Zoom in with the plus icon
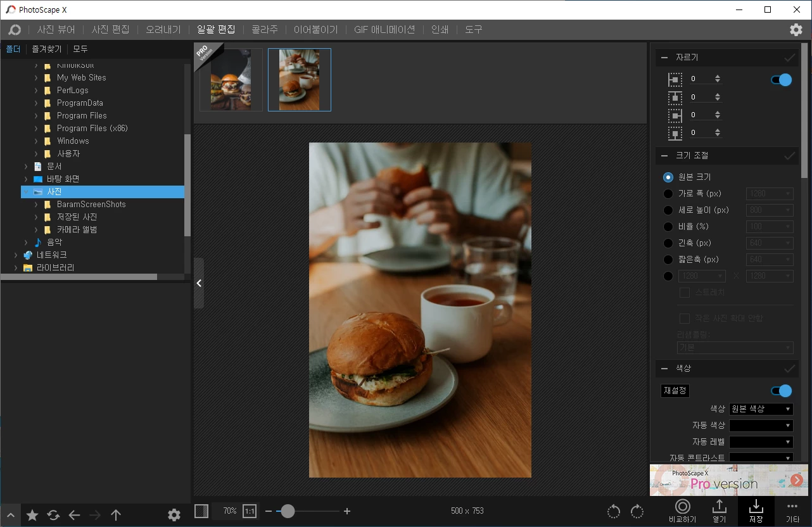 (x=347, y=511)
